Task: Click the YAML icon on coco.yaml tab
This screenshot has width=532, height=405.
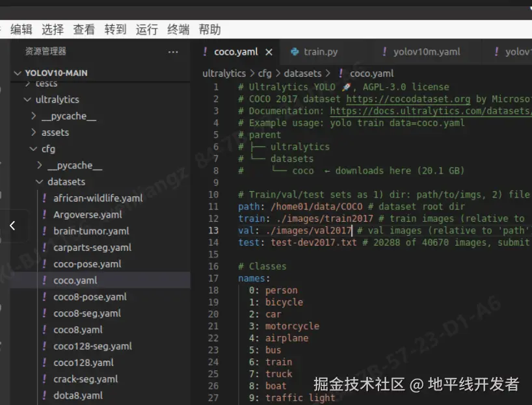Action: pos(205,51)
